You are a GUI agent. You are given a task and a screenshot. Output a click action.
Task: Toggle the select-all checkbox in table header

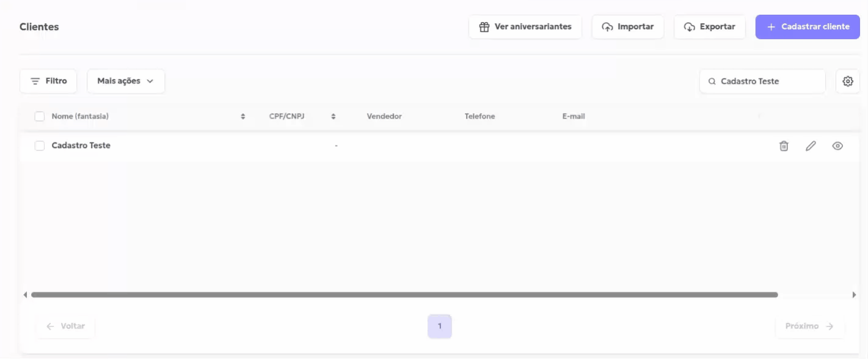click(40, 116)
